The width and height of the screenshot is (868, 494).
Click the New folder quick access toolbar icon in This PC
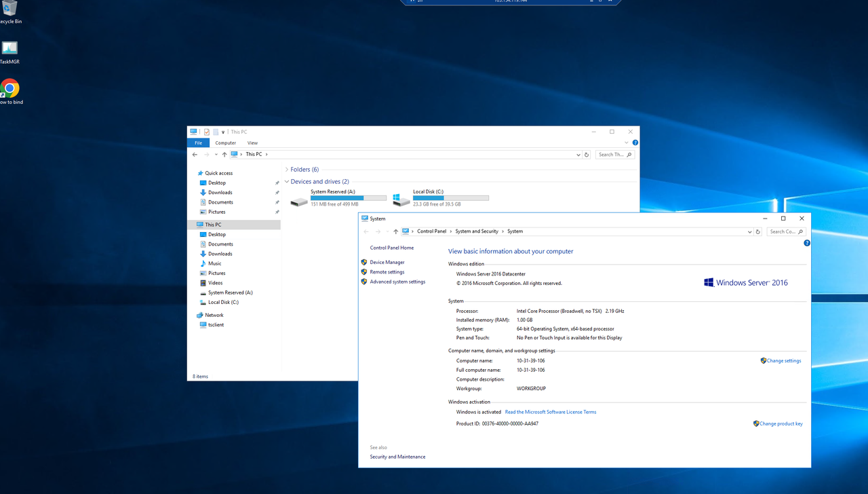pyautogui.click(x=216, y=132)
